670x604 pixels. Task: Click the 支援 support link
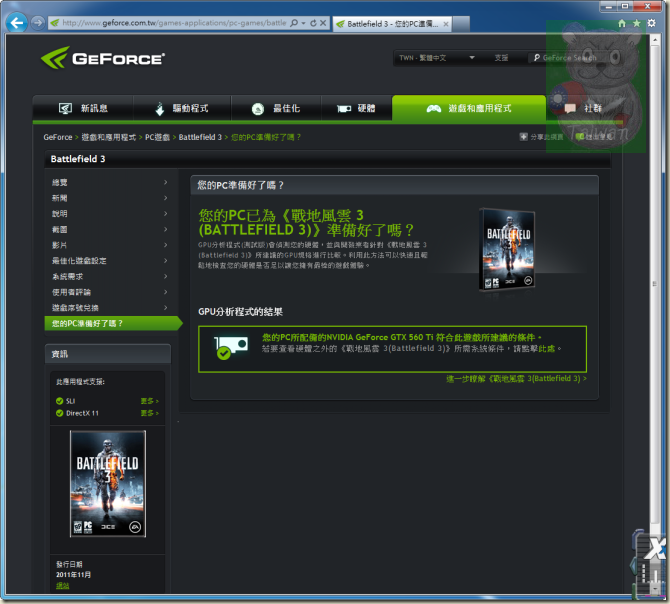coord(501,58)
